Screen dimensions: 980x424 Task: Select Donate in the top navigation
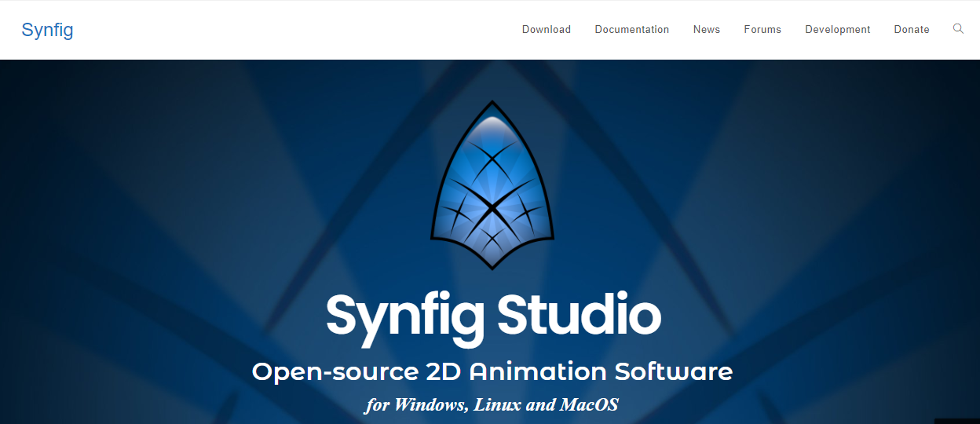pos(912,30)
